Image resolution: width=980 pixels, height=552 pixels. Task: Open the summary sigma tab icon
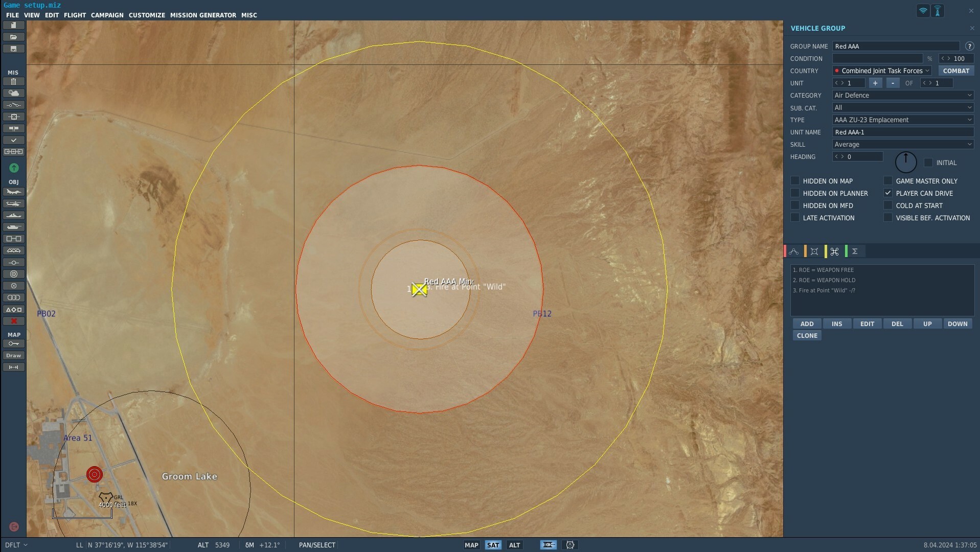(x=855, y=251)
